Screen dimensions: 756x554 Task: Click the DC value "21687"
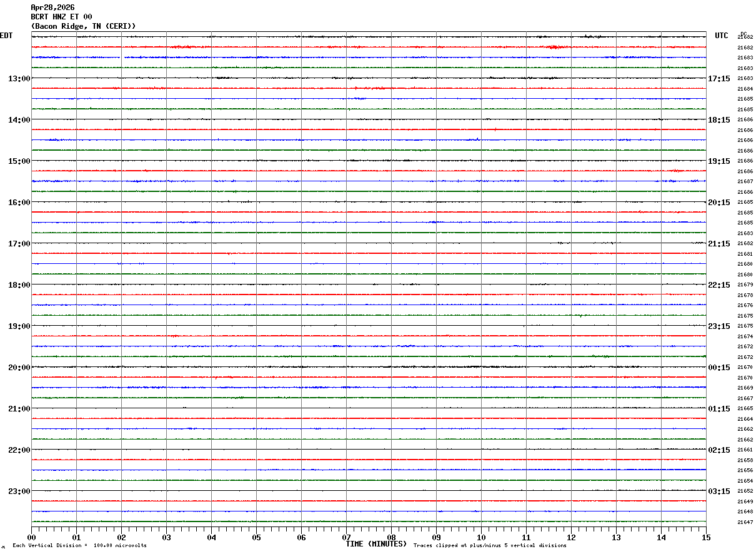[745, 181]
